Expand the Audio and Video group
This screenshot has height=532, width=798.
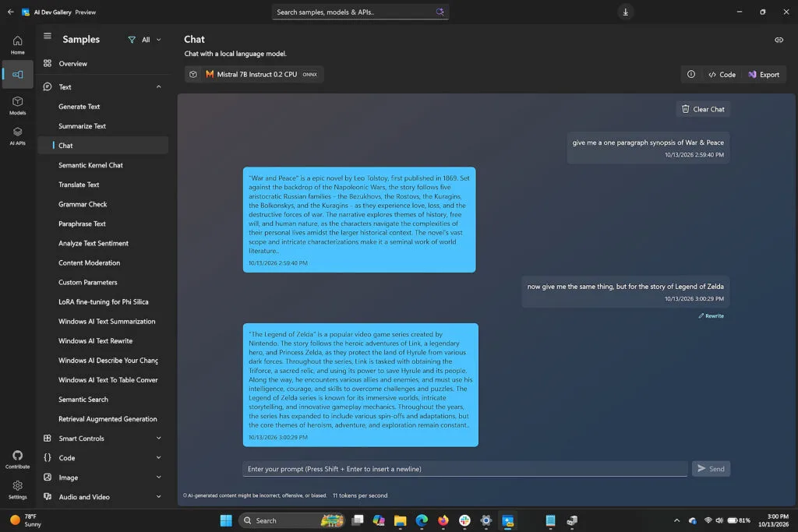click(x=103, y=497)
